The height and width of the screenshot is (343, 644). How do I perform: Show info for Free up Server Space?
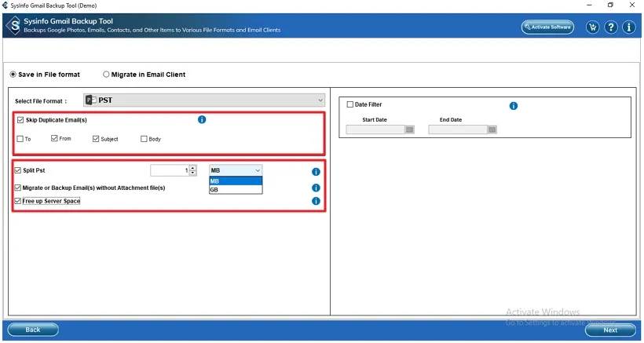pyautogui.click(x=316, y=201)
